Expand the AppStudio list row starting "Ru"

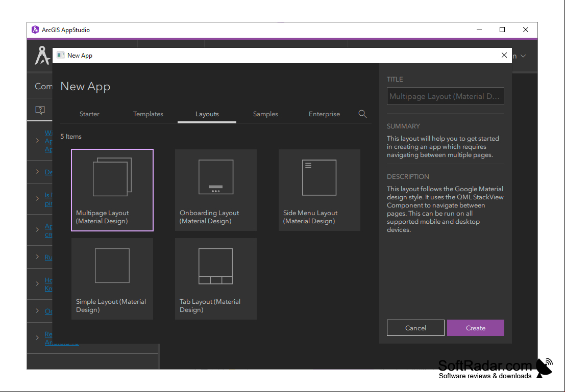[x=37, y=257]
